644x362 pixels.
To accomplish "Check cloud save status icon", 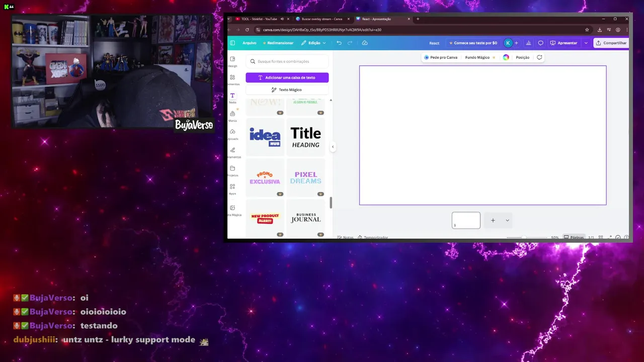I will 365,43.
